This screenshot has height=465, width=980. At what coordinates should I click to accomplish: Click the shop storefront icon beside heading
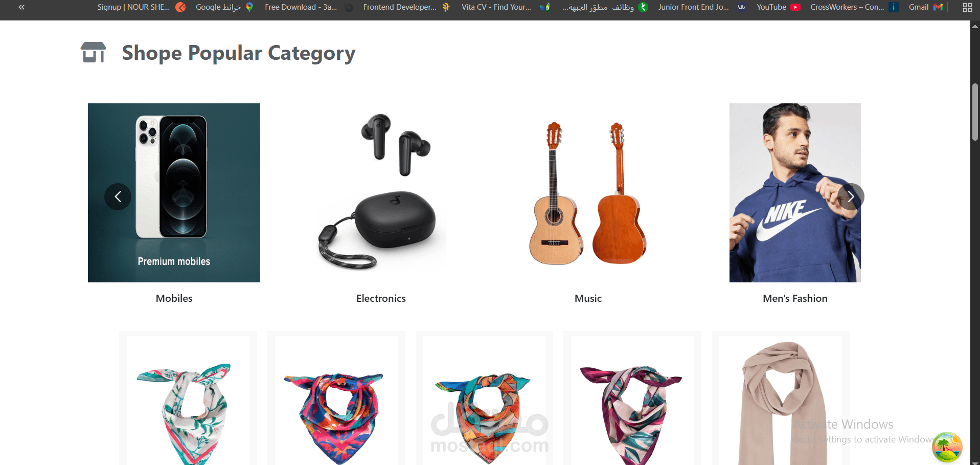tap(94, 53)
